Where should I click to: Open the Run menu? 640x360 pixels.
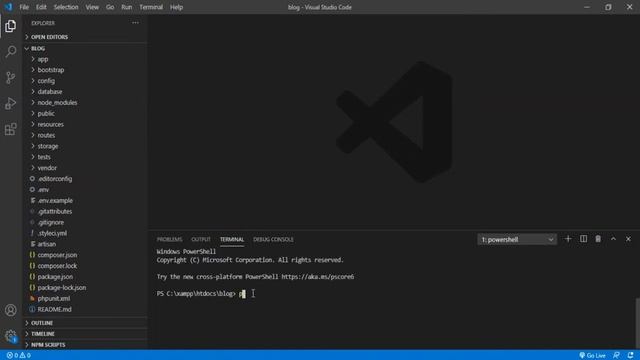click(x=127, y=7)
